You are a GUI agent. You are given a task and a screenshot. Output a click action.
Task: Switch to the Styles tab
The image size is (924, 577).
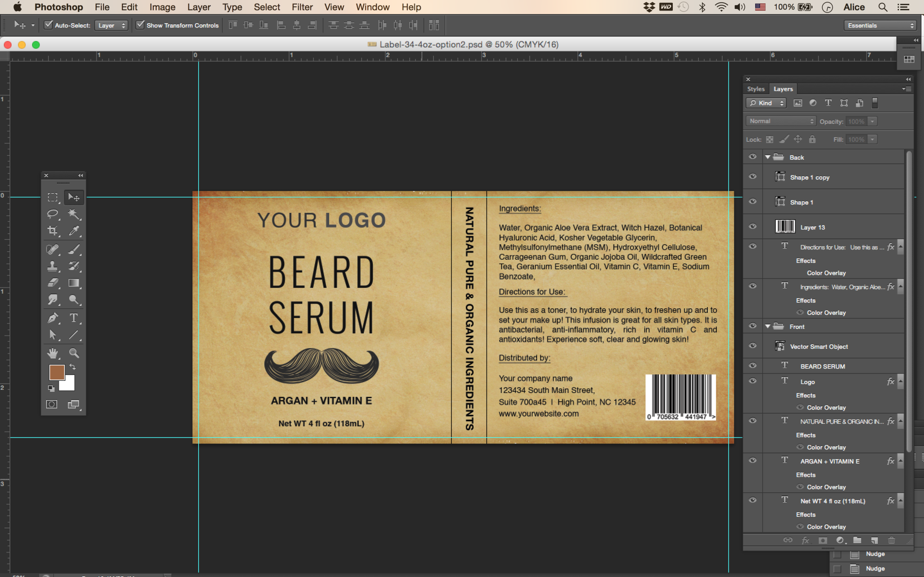755,89
